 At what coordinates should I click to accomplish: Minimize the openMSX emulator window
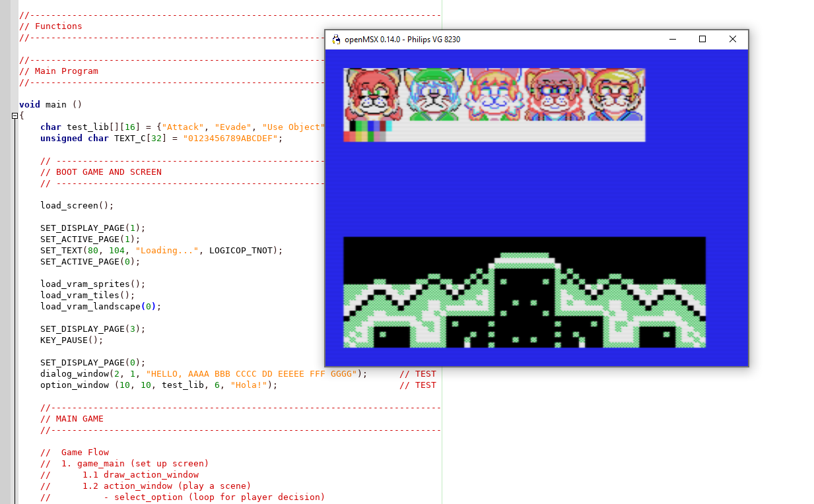tap(672, 40)
